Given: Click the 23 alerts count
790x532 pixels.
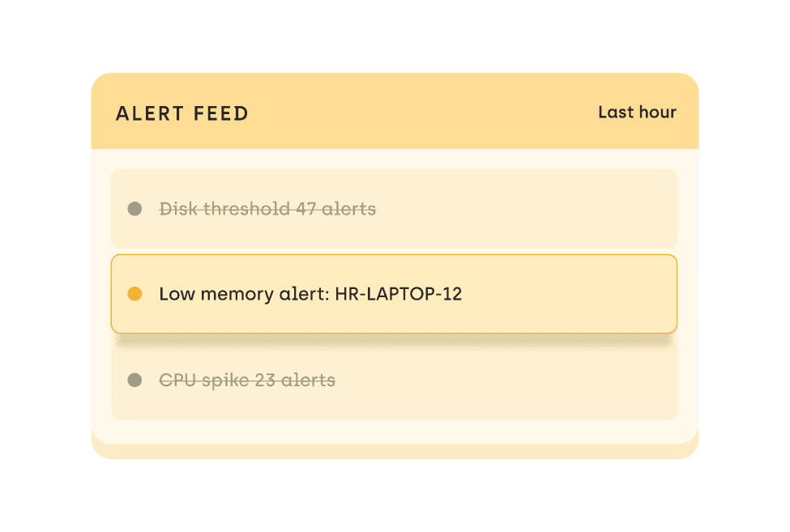Looking at the screenshot, I should pyautogui.click(x=295, y=380).
